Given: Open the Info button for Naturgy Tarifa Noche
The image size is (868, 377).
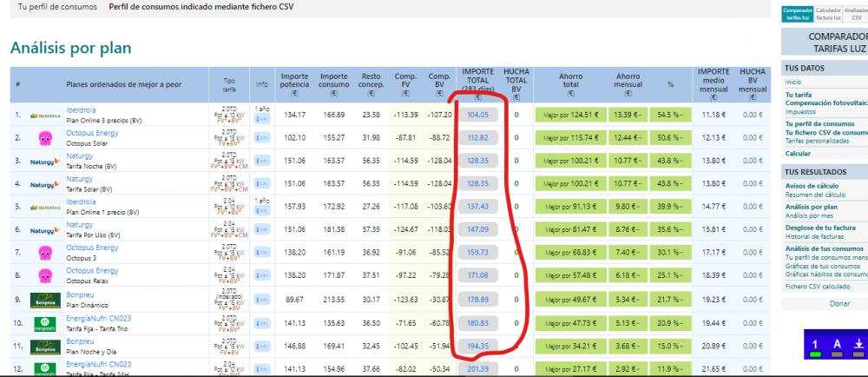Looking at the screenshot, I should [262, 161].
